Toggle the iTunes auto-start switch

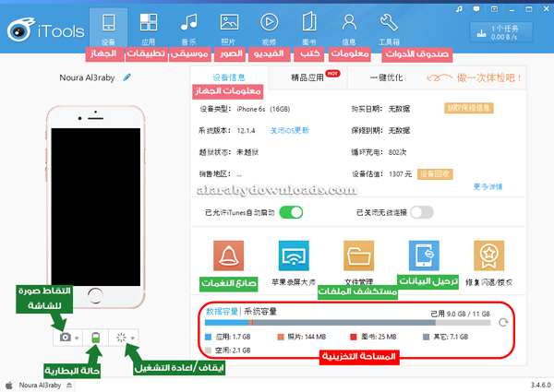click(x=291, y=212)
